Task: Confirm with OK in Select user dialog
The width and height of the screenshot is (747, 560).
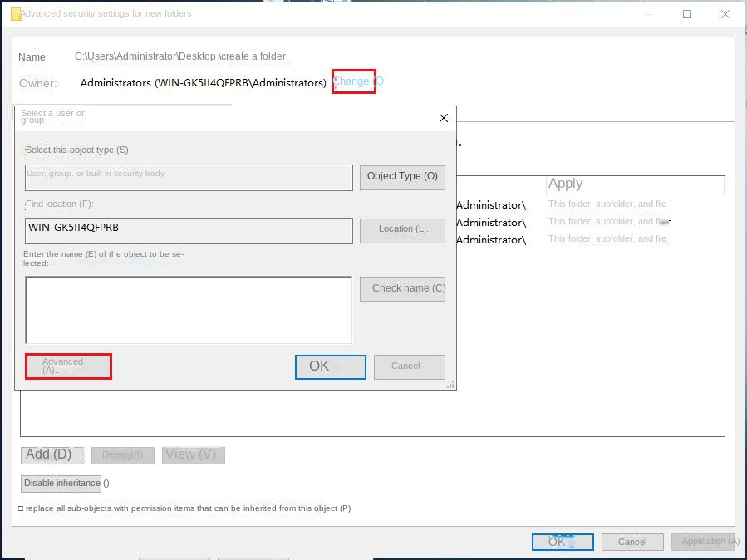Action: point(330,366)
